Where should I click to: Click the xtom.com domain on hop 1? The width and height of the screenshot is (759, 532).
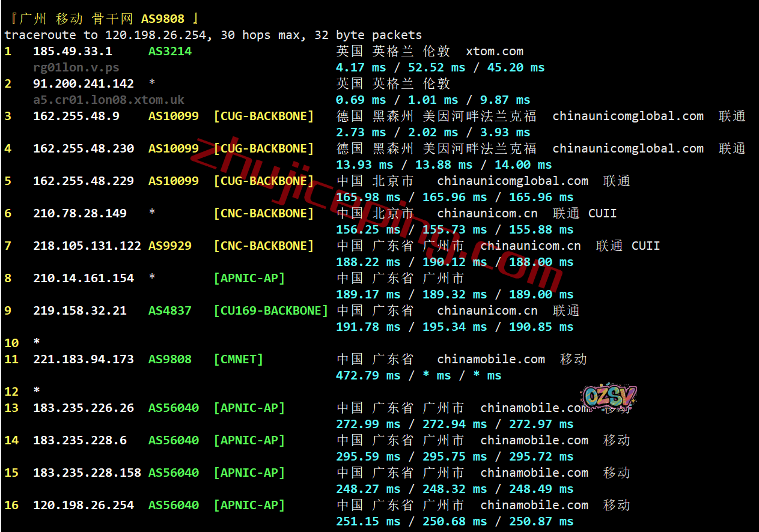[x=494, y=52]
